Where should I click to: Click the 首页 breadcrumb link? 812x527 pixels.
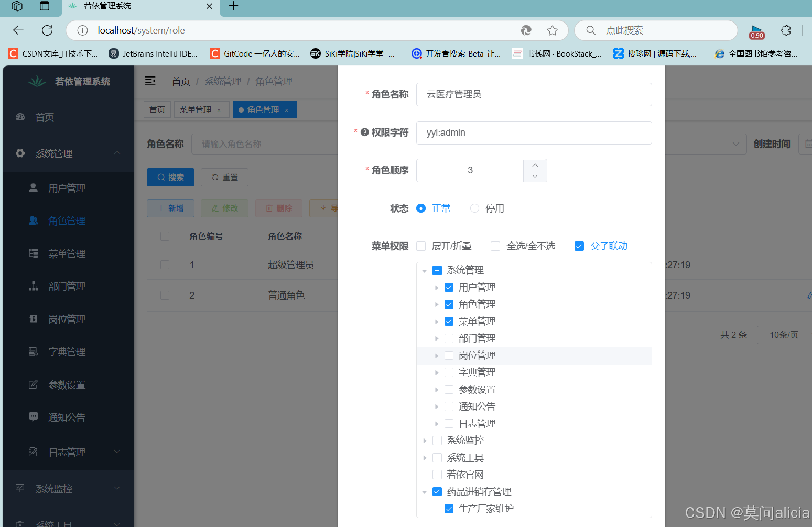[181, 81]
